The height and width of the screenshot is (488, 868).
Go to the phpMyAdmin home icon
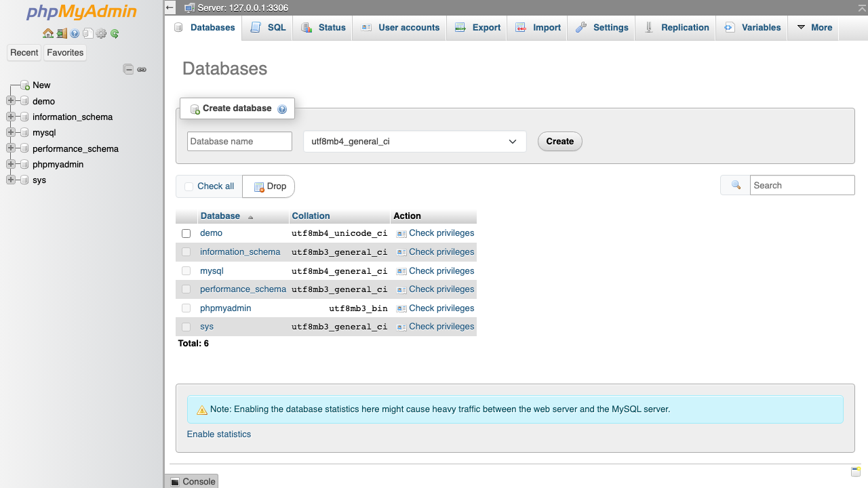[x=47, y=33]
